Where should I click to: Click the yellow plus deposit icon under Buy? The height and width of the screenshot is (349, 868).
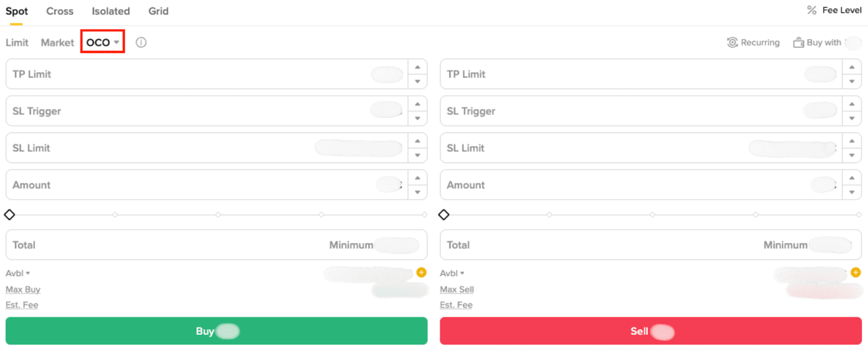tap(422, 273)
